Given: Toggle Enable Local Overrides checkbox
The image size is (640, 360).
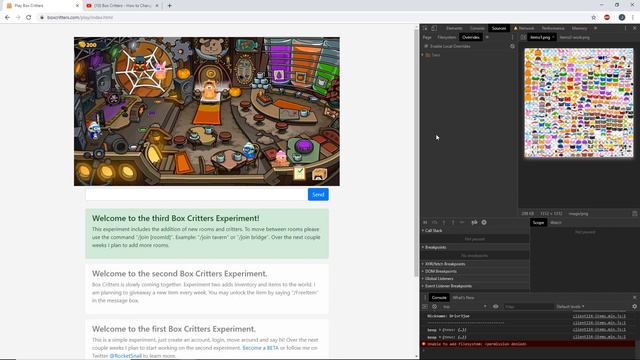Looking at the screenshot, I should [426, 46].
